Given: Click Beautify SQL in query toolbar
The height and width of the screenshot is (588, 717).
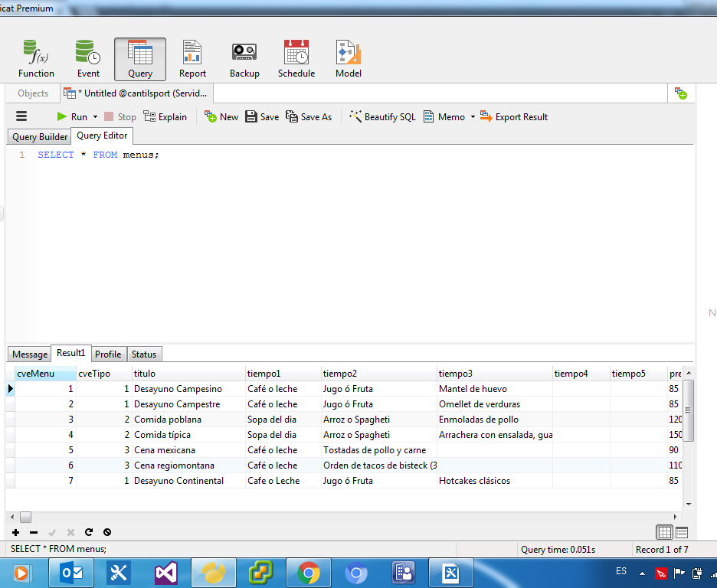Looking at the screenshot, I should [382, 117].
